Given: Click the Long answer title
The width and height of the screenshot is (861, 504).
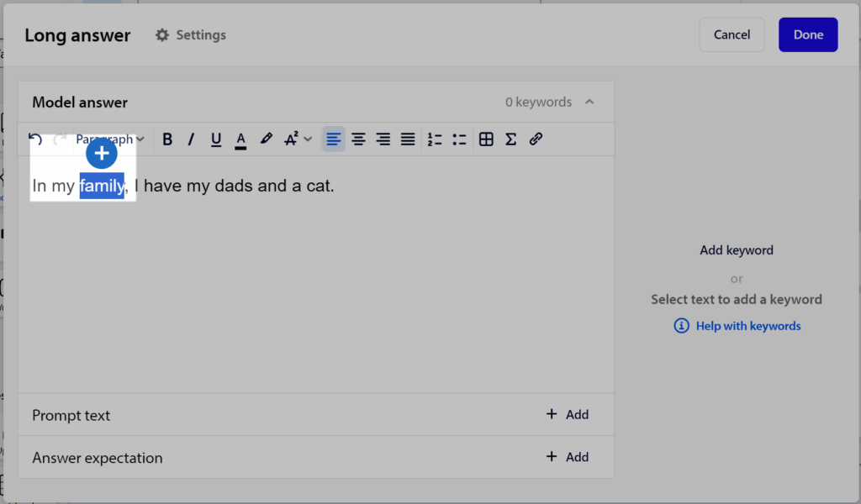Looking at the screenshot, I should click(x=77, y=35).
